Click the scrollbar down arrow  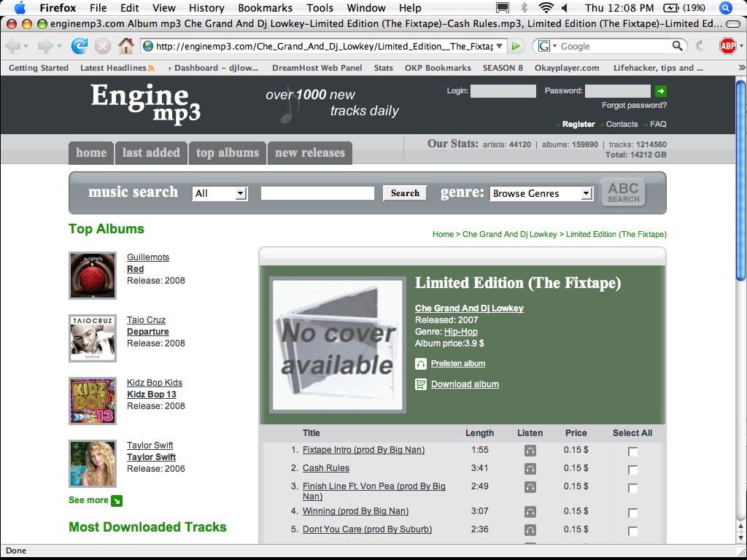pyautogui.click(x=741, y=537)
